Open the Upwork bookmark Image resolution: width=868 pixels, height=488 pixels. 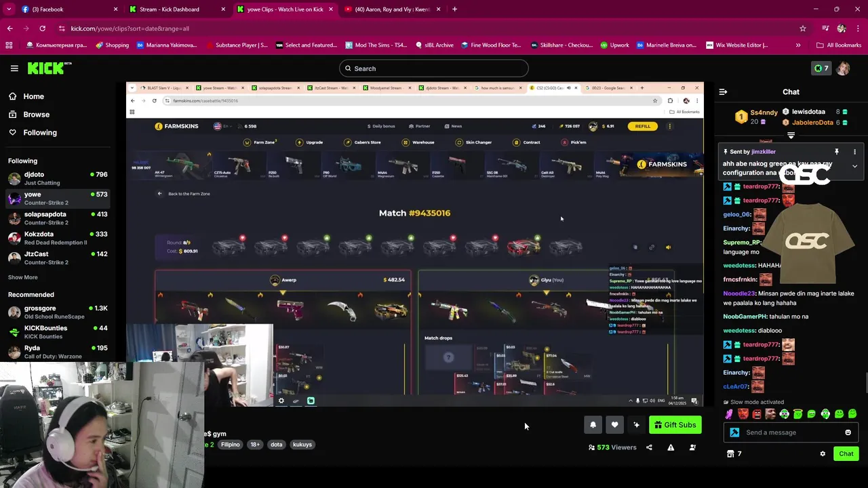click(x=614, y=45)
